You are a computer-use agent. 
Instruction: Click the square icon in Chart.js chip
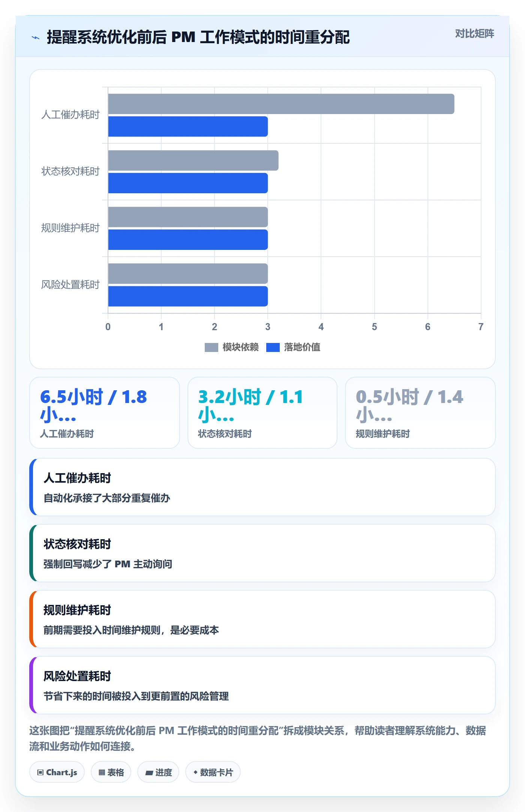(x=40, y=772)
